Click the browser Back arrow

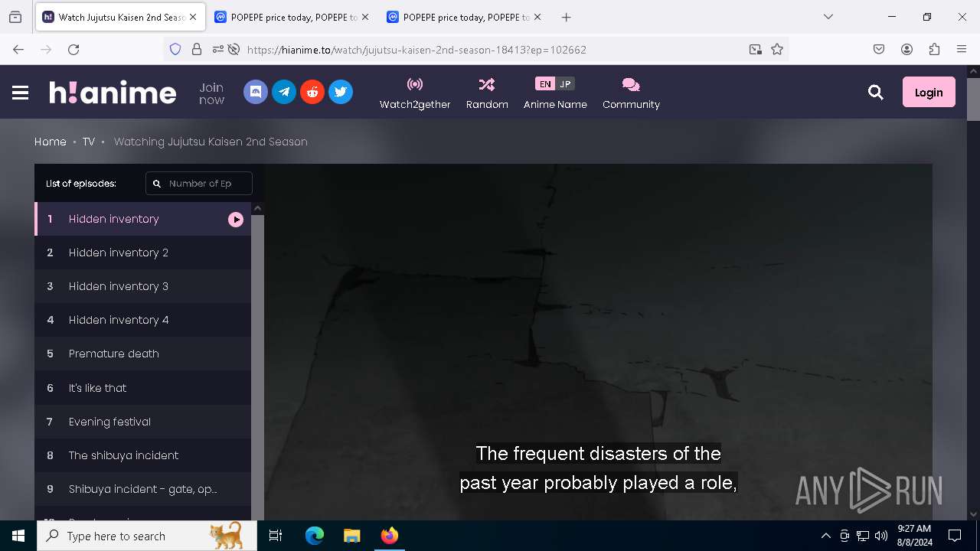(18, 49)
